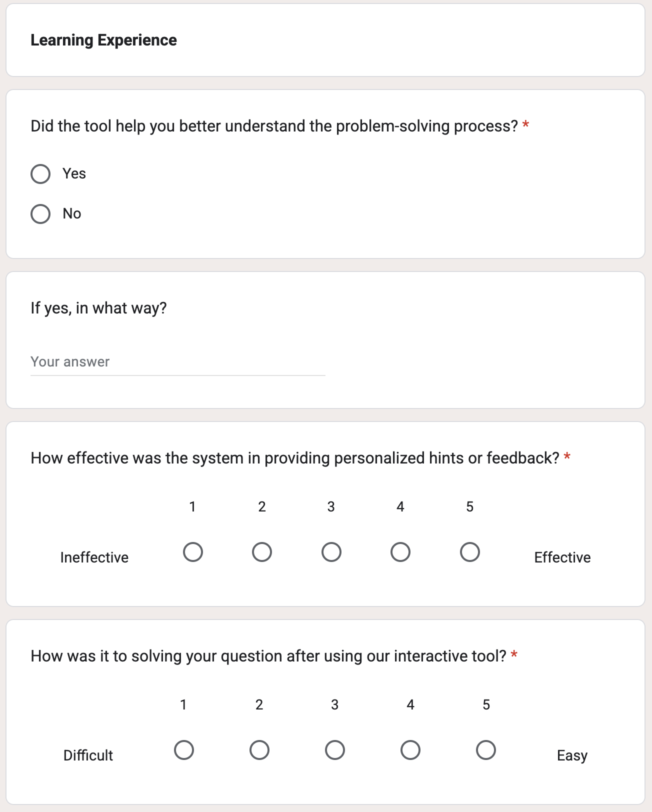Select No for the problem-solving question
Image resolution: width=652 pixels, height=812 pixels.
tap(40, 214)
